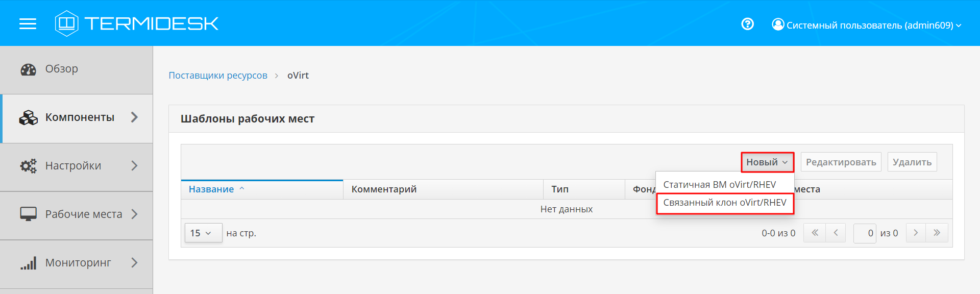
Task: Go to previous page arrow
Action: point(836,233)
